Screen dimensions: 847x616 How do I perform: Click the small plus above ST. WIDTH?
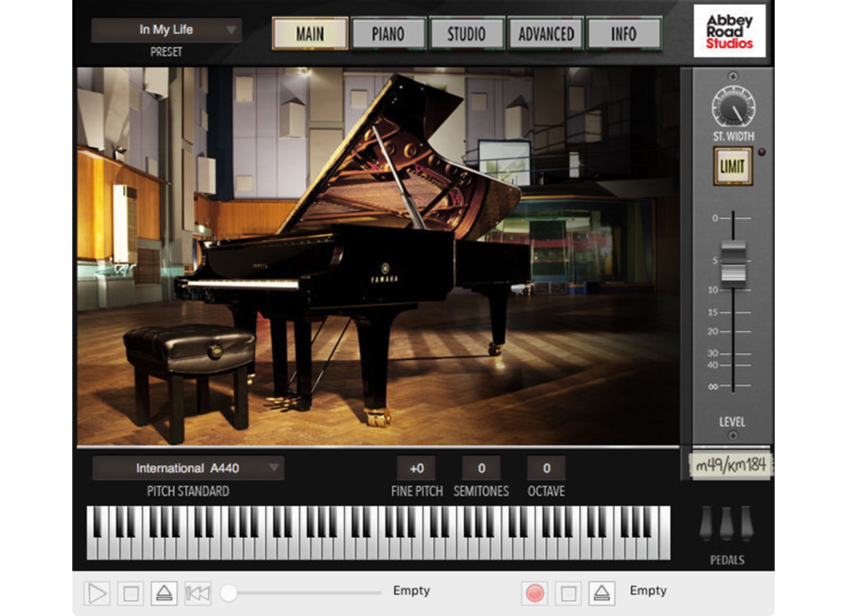tap(733, 77)
